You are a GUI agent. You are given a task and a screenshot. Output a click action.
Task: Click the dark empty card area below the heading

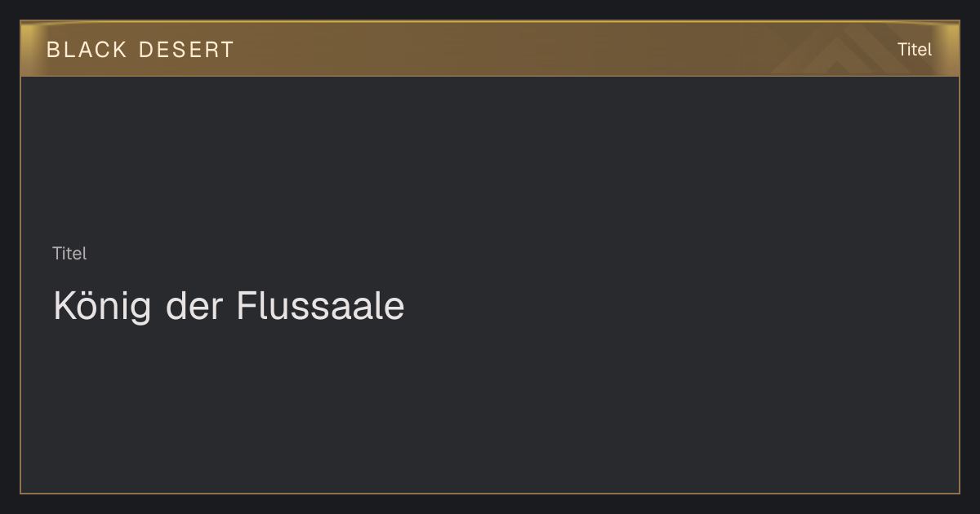coord(490,408)
